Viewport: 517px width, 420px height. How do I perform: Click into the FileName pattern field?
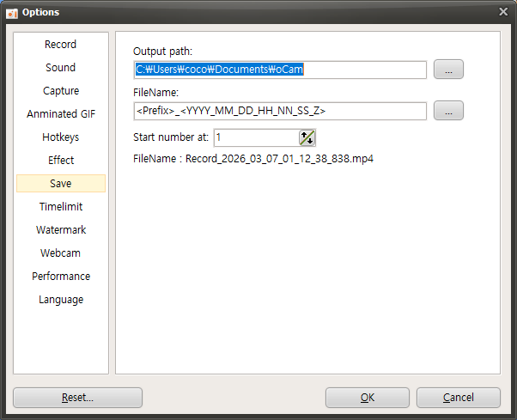point(280,111)
